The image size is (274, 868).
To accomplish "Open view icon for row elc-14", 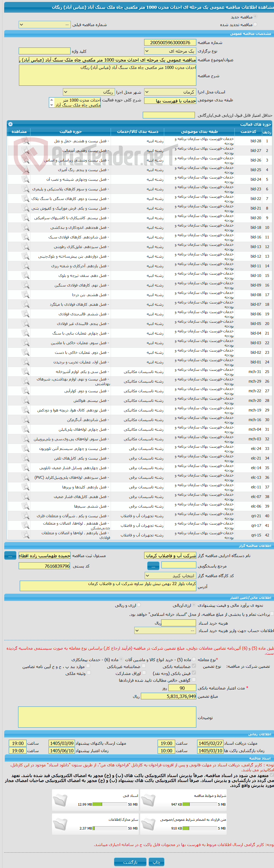I will [x=25, y=467].
